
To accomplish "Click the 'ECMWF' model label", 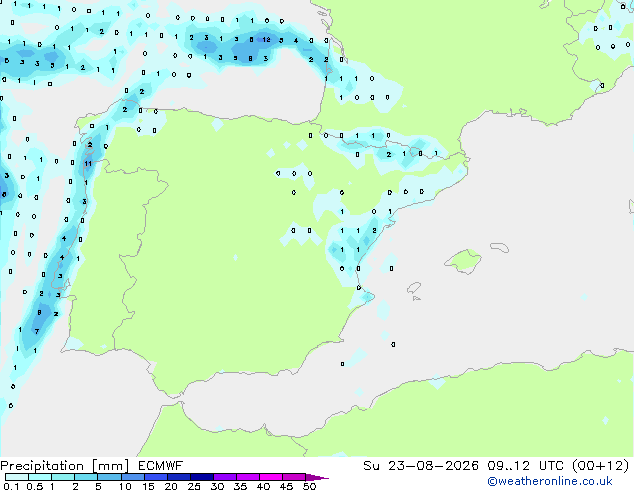I will [161, 466].
